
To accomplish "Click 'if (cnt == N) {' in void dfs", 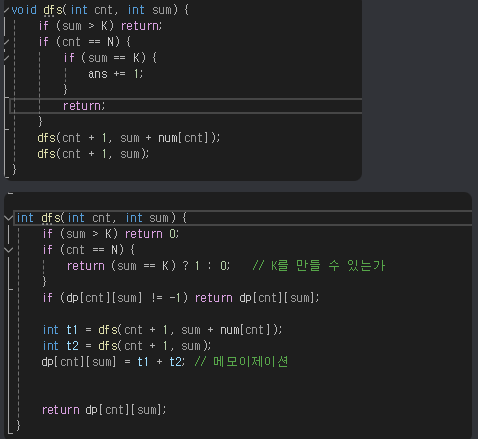I will tap(85, 42).
